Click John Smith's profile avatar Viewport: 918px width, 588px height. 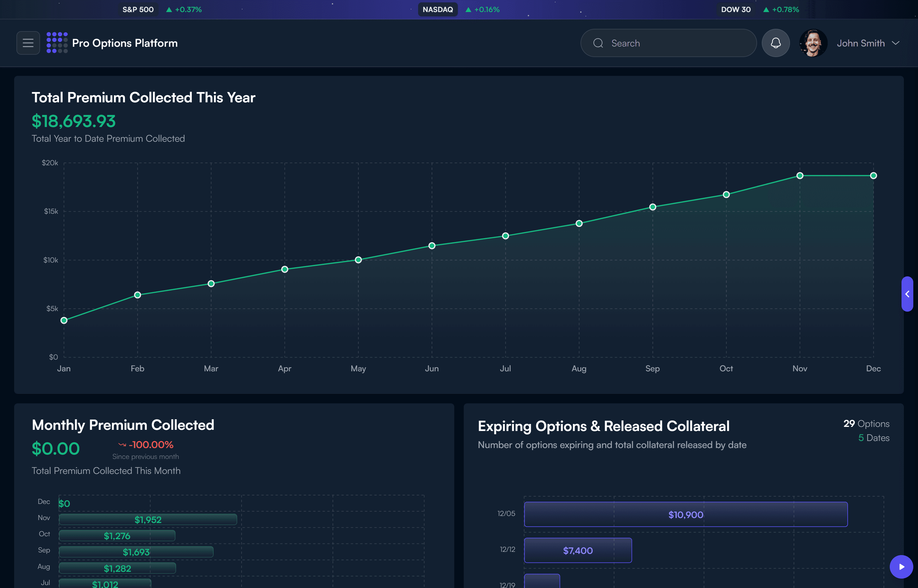point(813,43)
